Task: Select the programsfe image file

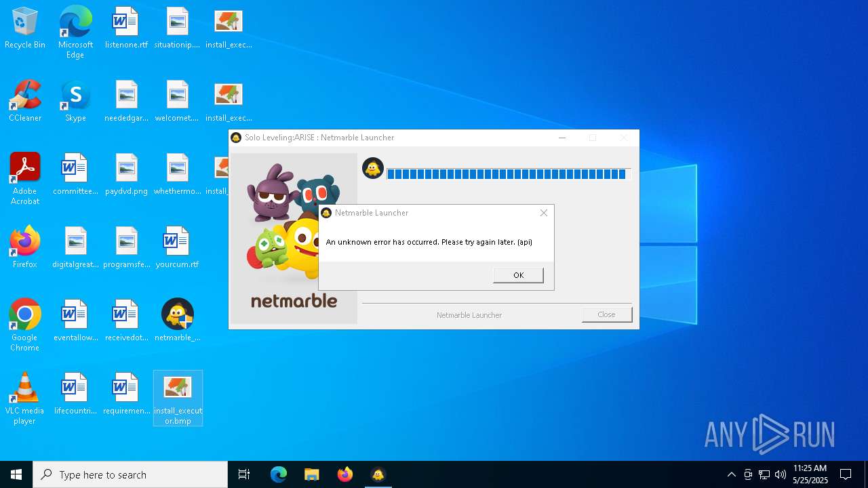Action: click(x=126, y=248)
